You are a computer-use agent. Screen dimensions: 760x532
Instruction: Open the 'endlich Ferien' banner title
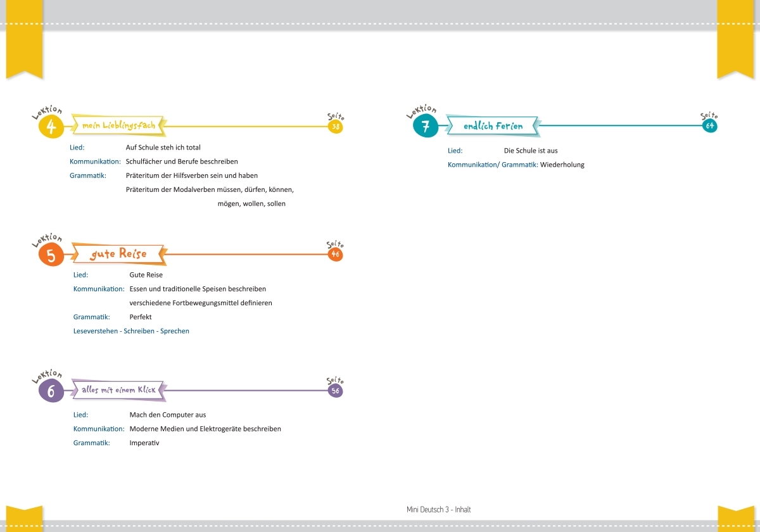pos(493,126)
